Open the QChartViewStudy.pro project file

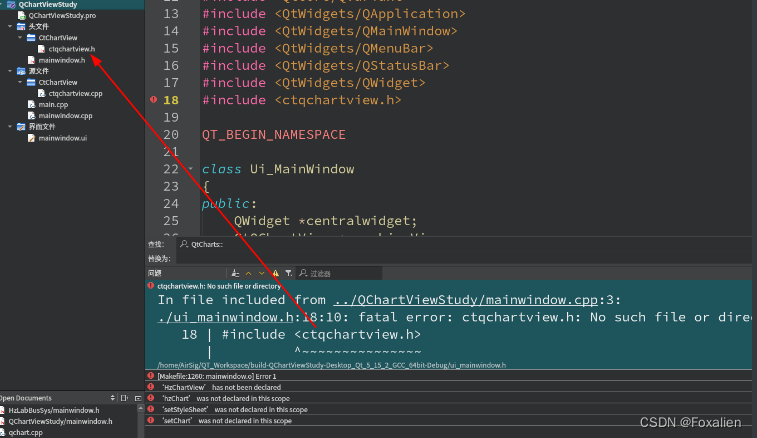(x=62, y=16)
